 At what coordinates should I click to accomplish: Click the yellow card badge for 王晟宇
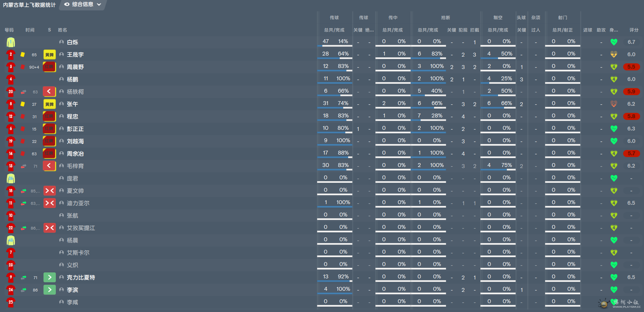pos(49,54)
